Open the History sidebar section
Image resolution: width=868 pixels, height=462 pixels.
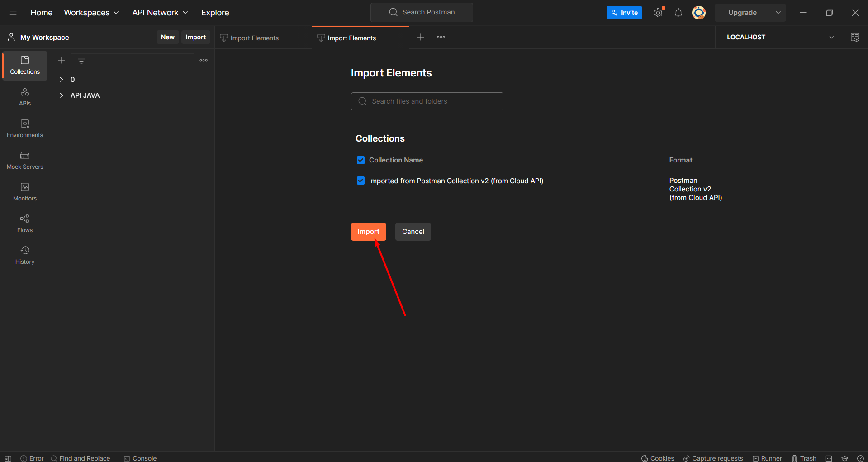pyautogui.click(x=25, y=256)
